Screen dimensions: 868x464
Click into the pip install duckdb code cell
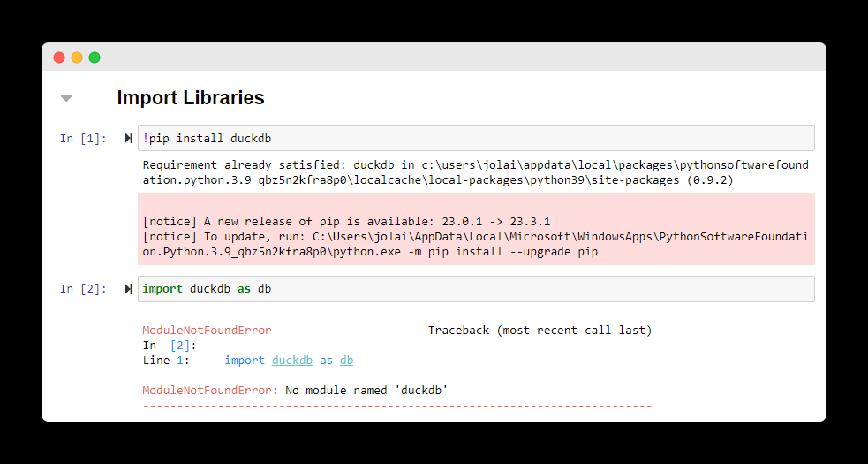point(476,138)
